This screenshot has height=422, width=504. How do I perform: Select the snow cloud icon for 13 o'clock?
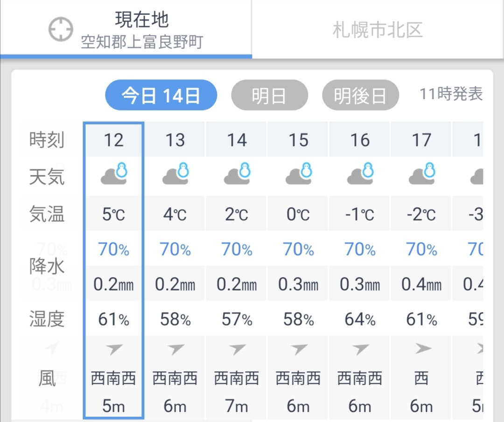(175, 174)
